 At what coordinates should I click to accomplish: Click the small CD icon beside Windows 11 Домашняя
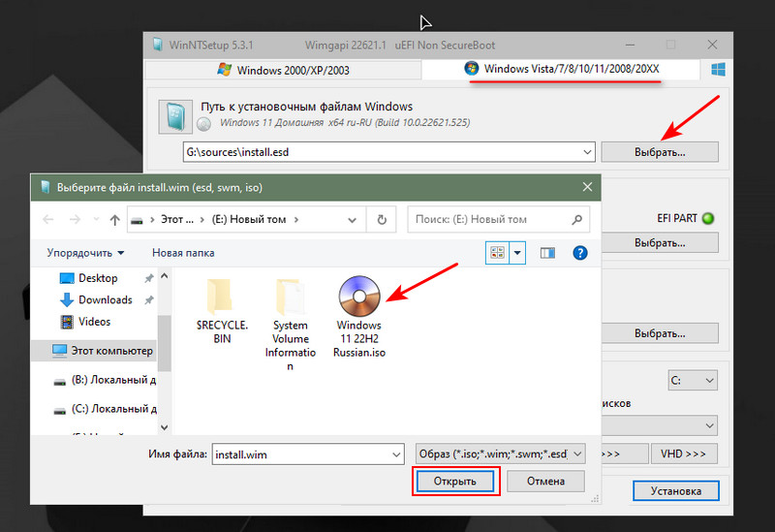pos(203,124)
